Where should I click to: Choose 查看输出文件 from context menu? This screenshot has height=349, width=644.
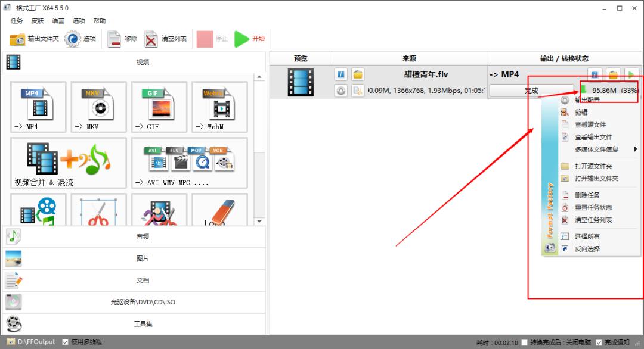point(599,137)
